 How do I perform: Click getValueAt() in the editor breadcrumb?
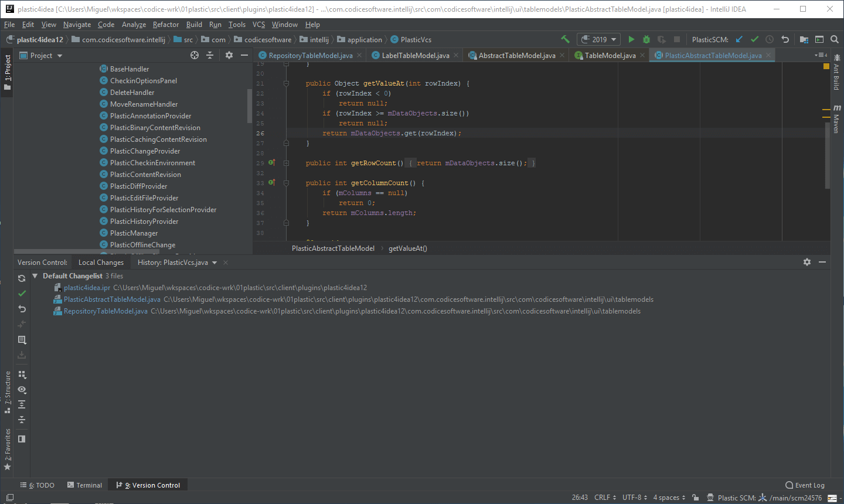tap(408, 248)
